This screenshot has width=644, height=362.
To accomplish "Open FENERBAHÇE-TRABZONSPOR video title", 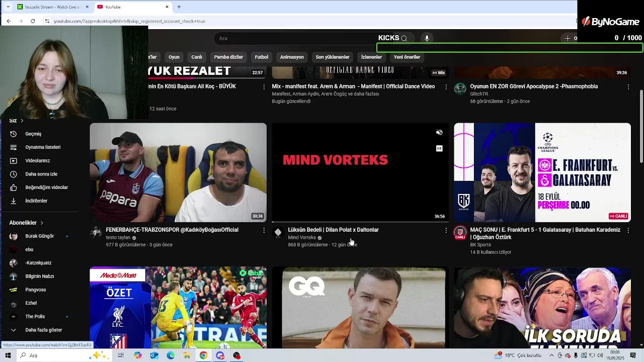I will pos(172,230).
